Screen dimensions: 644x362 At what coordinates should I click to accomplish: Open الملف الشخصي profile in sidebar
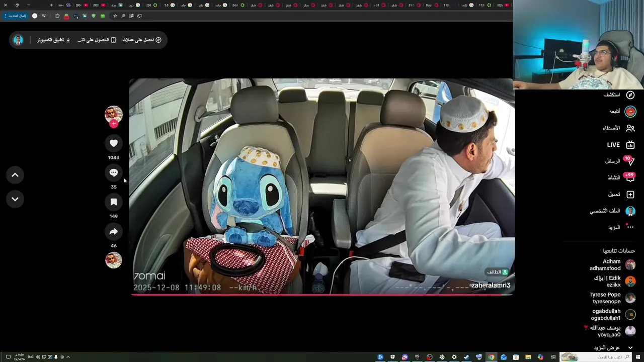pyautogui.click(x=612, y=211)
